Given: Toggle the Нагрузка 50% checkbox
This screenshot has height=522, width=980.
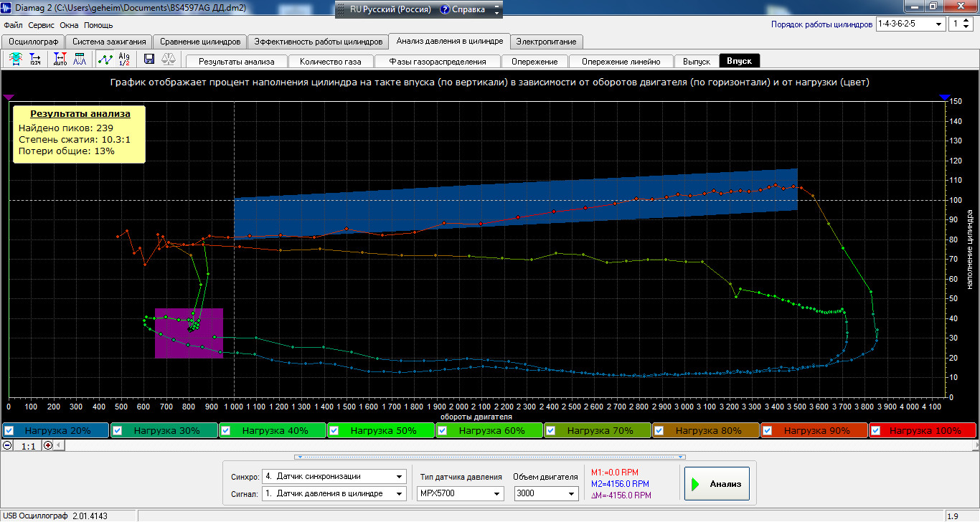Looking at the screenshot, I should tap(334, 431).
